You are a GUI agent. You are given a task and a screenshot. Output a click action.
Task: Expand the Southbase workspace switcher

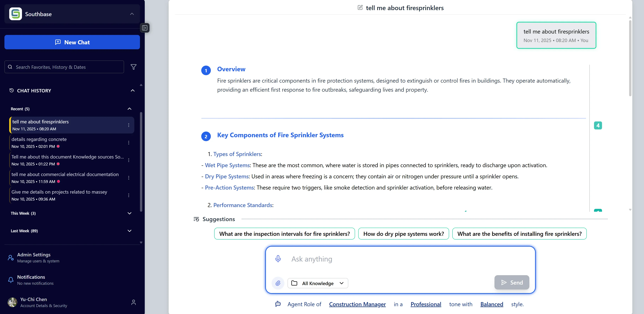click(x=132, y=14)
